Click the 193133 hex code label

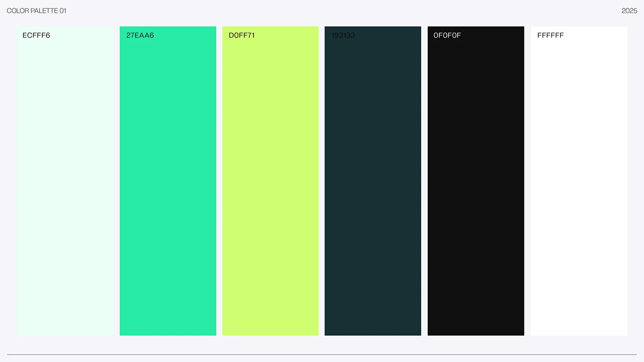click(343, 35)
